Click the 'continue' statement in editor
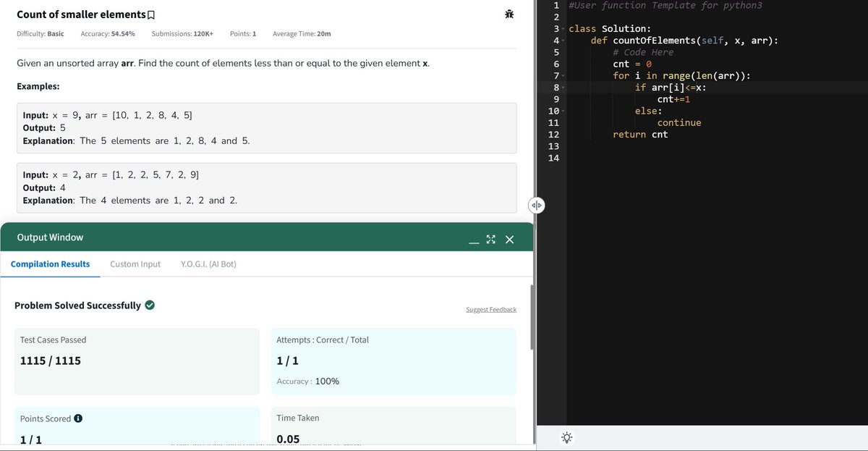The image size is (868, 451). 679,123
